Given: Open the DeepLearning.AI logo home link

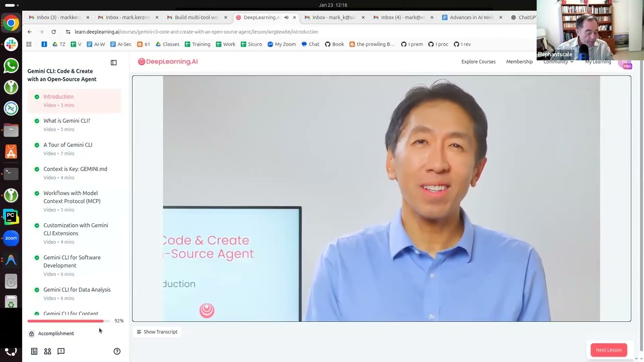Looking at the screenshot, I should [x=168, y=61].
